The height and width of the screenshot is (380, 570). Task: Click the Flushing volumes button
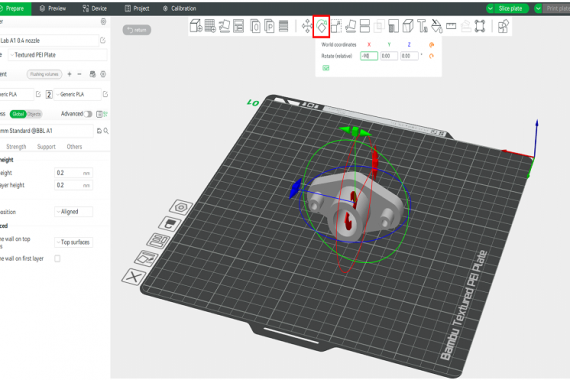[x=44, y=74]
